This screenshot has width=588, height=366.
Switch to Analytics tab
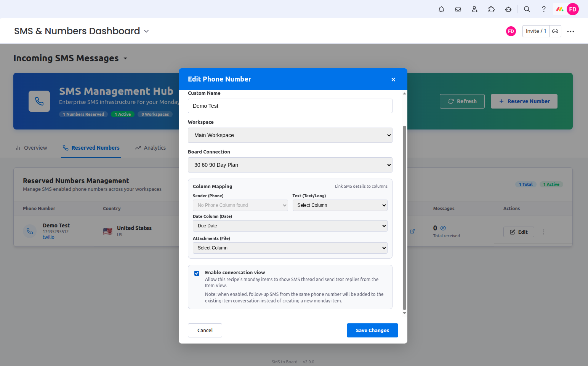click(x=151, y=148)
